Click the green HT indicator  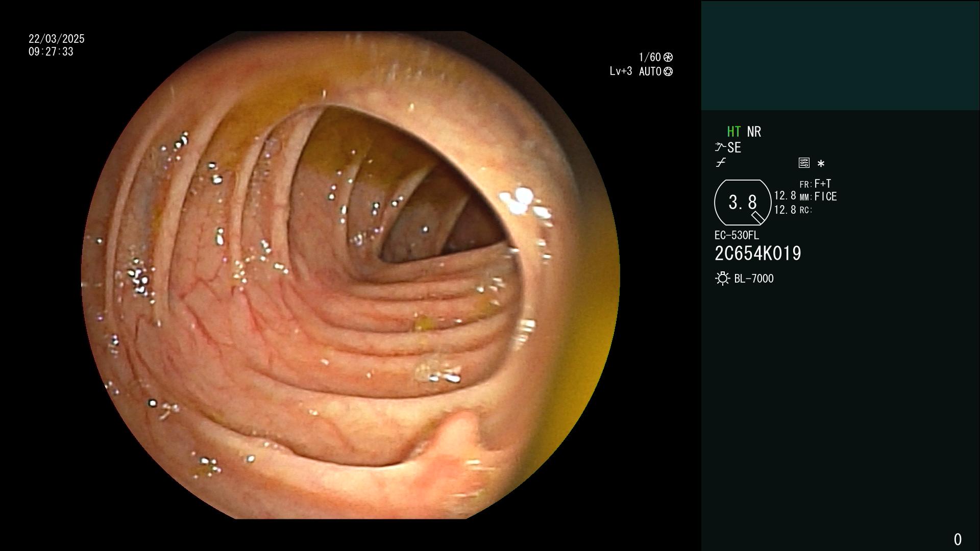tap(733, 132)
